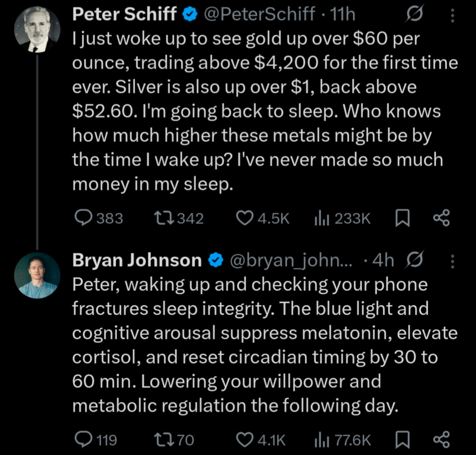Open more options menu on Johnson's reply
The image size is (476, 455).
coord(452,261)
